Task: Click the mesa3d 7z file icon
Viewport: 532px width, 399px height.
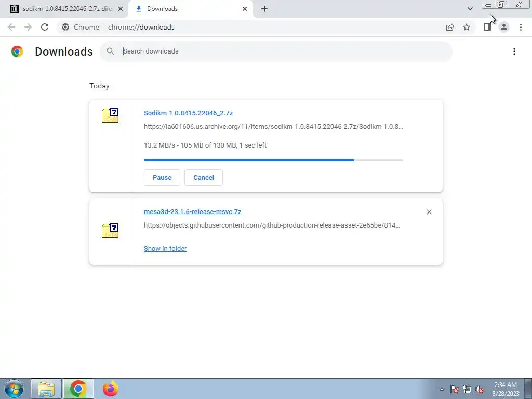Action: click(110, 231)
